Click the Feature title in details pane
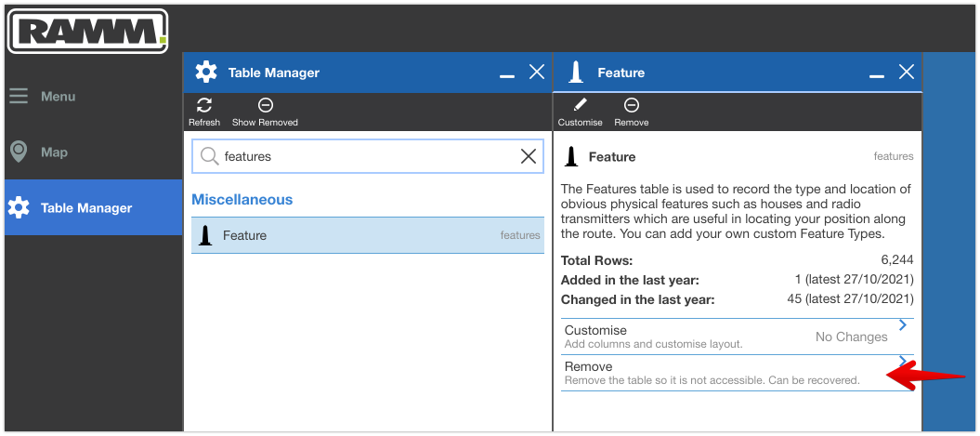The image size is (980, 436). (612, 157)
